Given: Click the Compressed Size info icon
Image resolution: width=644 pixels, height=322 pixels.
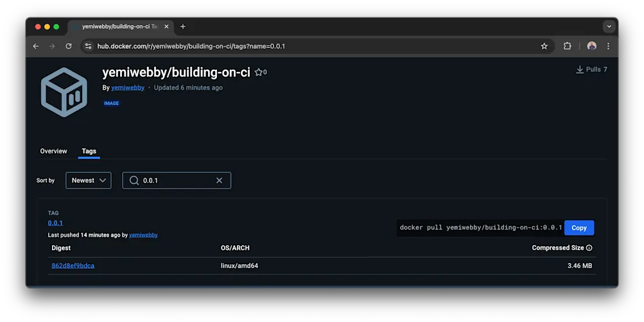Looking at the screenshot, I should 589,248.
